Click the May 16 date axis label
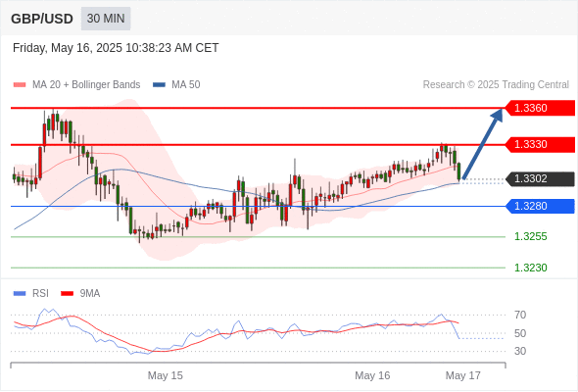The height and width of the screenshot is (392, 578). click(x=372, y=375)
